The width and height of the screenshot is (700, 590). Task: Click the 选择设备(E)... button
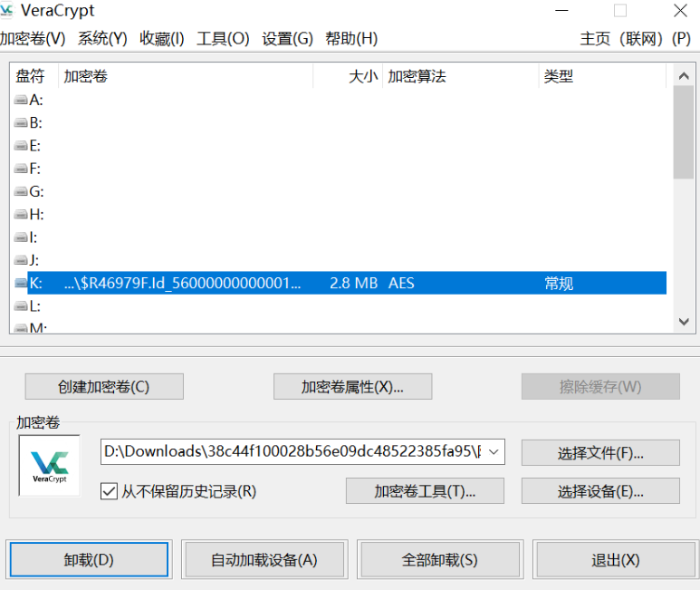click(600, 491)
